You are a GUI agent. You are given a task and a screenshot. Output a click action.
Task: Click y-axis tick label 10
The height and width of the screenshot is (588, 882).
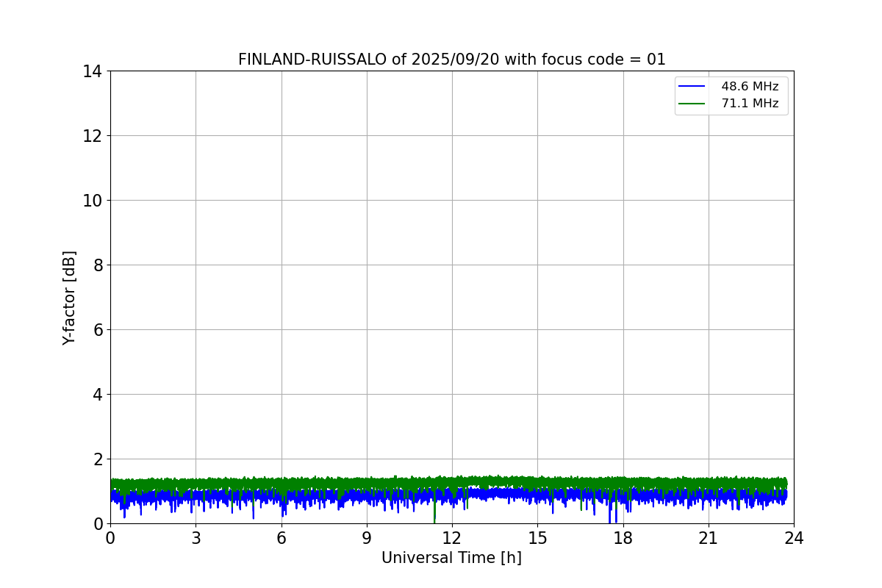(93, 201)
